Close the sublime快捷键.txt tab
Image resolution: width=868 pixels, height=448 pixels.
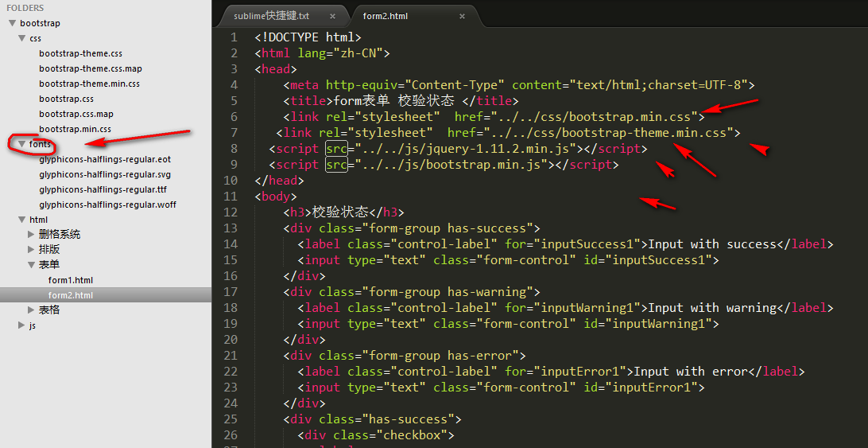click(x=332, y=16)
